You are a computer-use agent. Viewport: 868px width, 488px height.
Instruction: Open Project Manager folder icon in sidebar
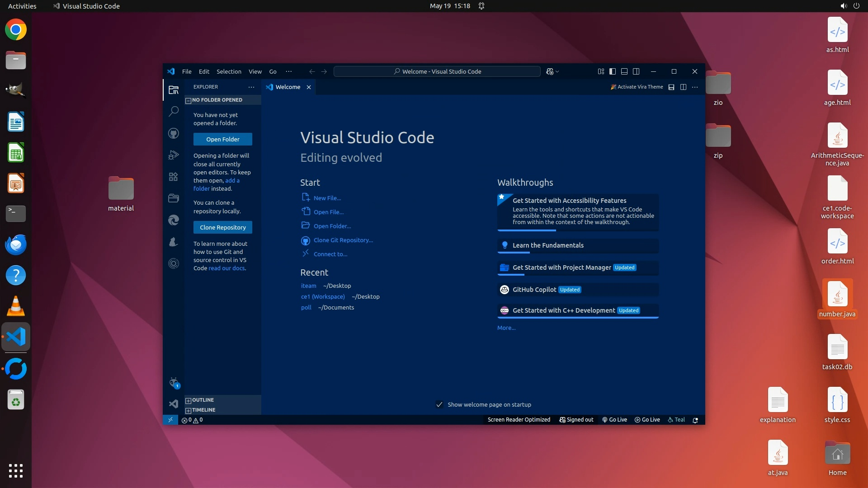tap(174, 198)
